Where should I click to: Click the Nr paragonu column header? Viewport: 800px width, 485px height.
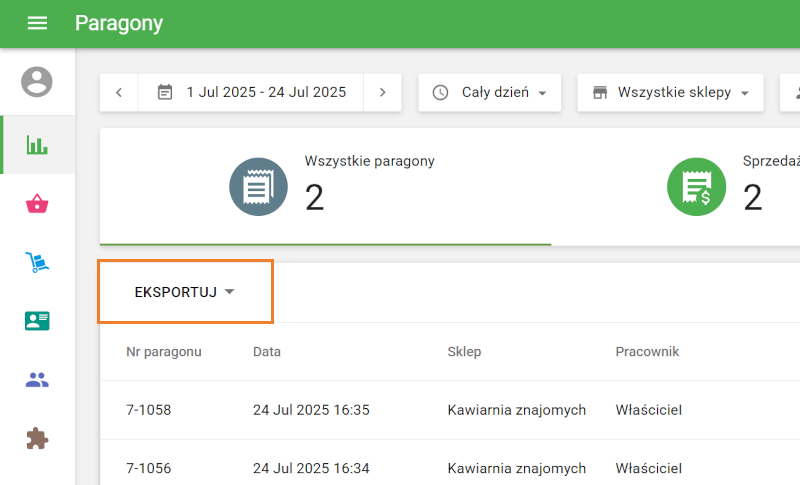click(164, 352)
